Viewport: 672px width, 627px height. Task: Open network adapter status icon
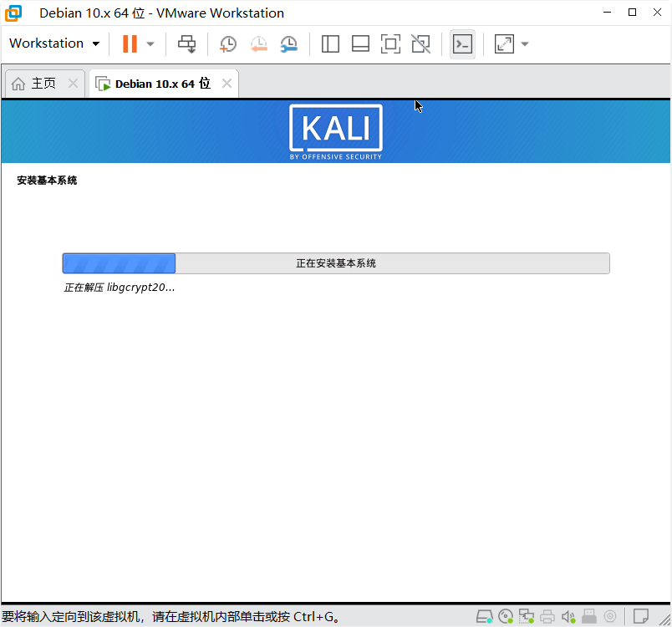527,617
